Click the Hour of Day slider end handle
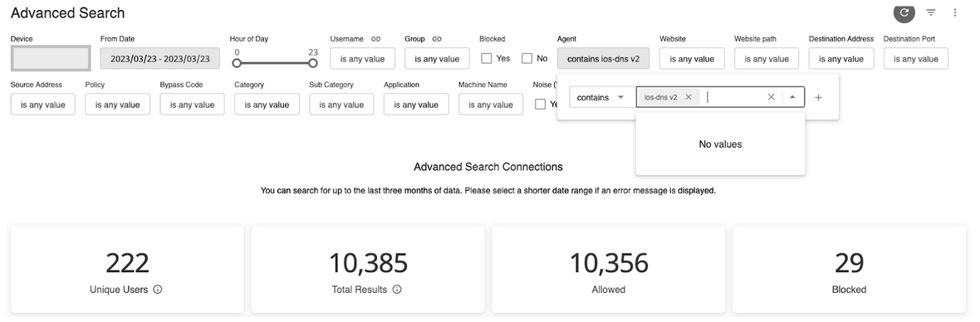This screenshot has height=322, width=980. tap(313, 63)
